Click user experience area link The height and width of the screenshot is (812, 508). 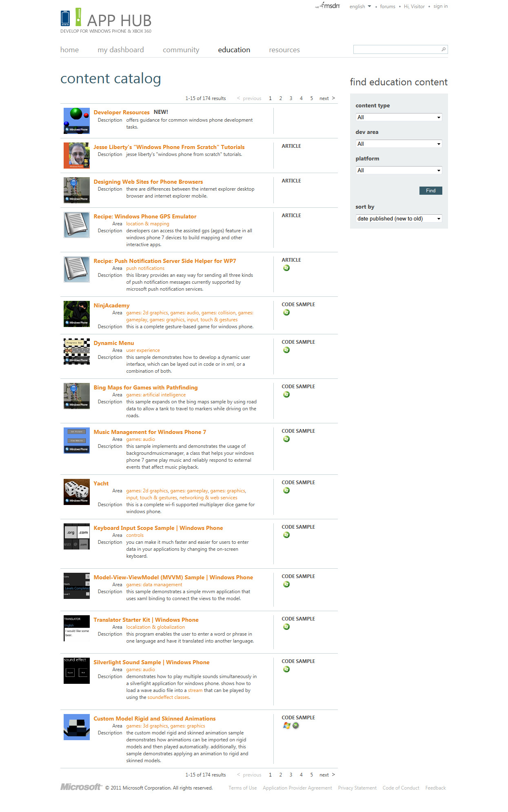coord(143,350)
